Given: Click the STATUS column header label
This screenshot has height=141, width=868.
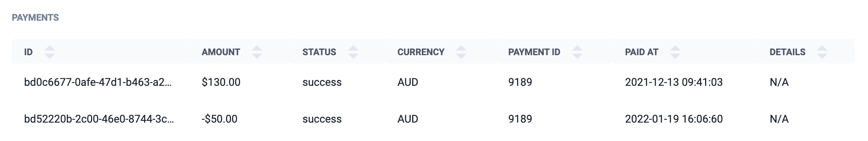Looking at the screenshot, I should click(319, 52).
